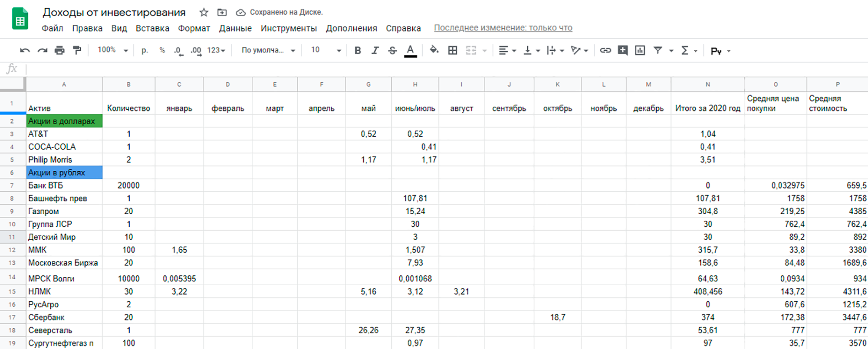Select cell Philip Morris

click(x=64, y=160)
